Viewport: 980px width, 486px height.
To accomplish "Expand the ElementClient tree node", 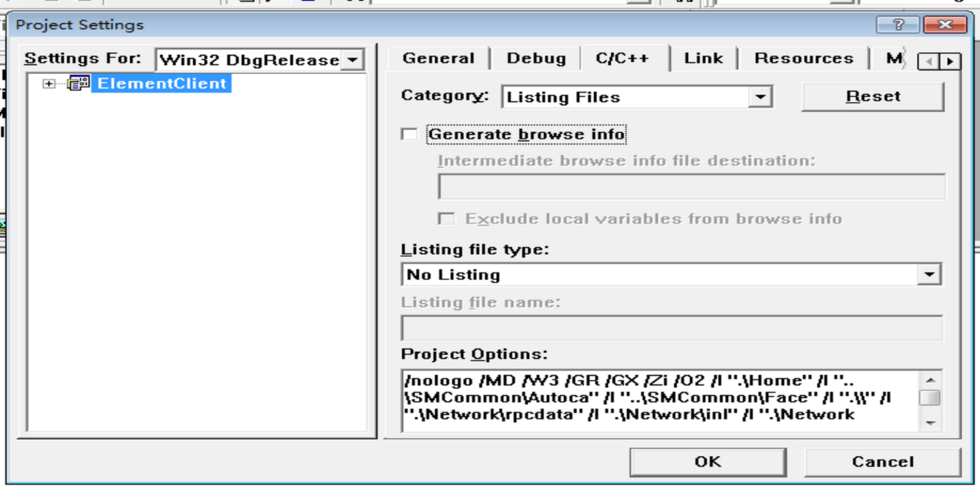I will click(49, 83).
